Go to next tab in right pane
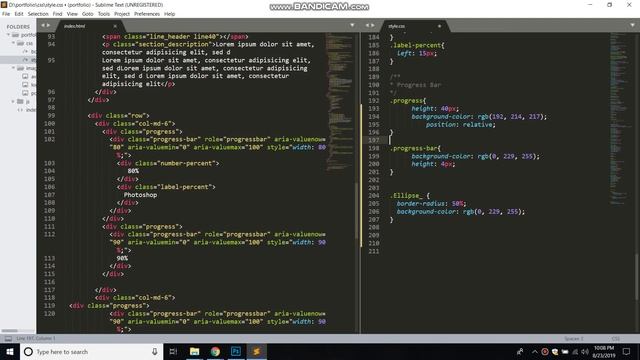 click(373, 25)
